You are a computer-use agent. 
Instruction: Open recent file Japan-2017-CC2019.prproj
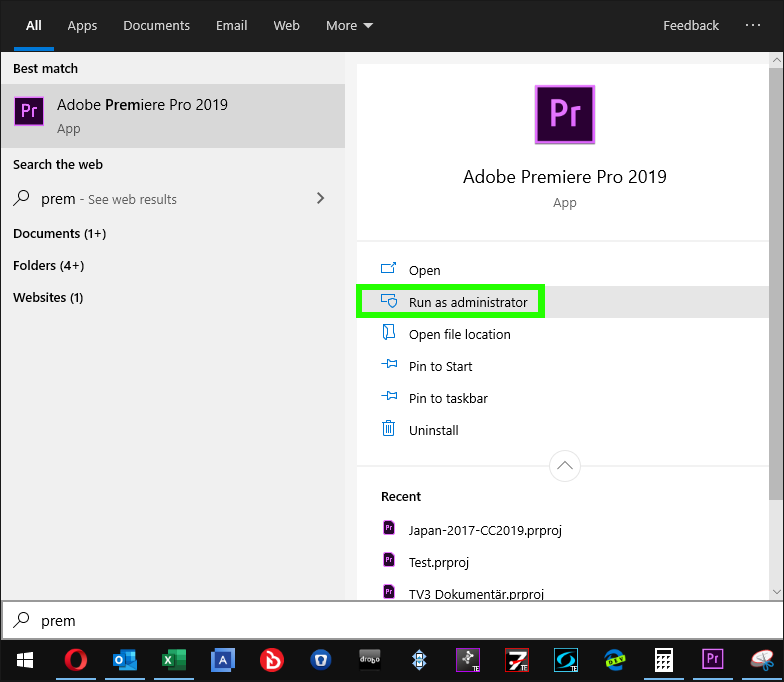485,530
